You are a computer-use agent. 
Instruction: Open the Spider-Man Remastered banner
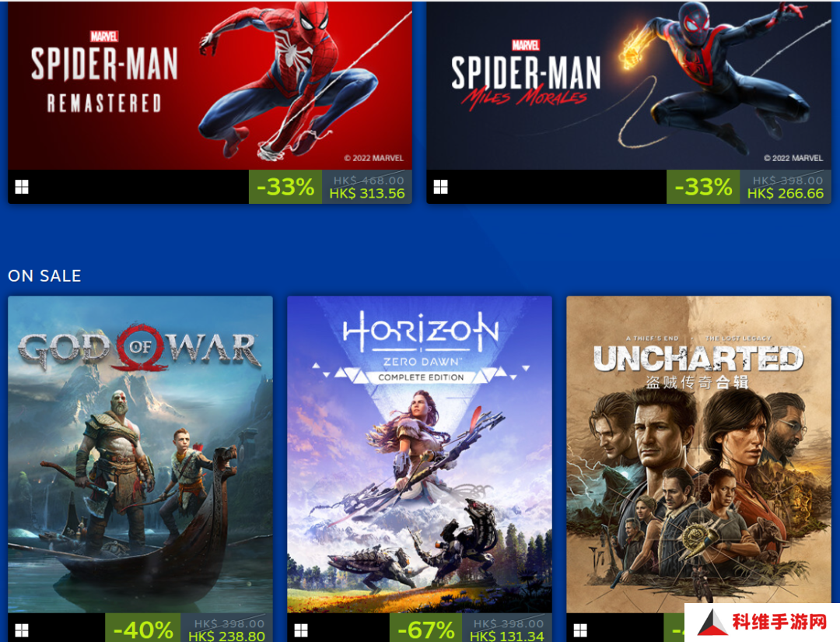pyautogui.click(x=210, y=85)
